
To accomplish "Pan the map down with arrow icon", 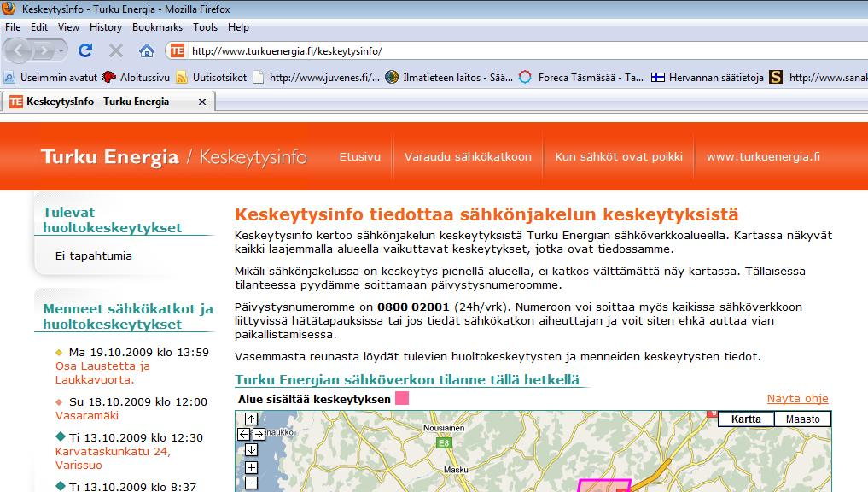I will [x=251, y=449].
